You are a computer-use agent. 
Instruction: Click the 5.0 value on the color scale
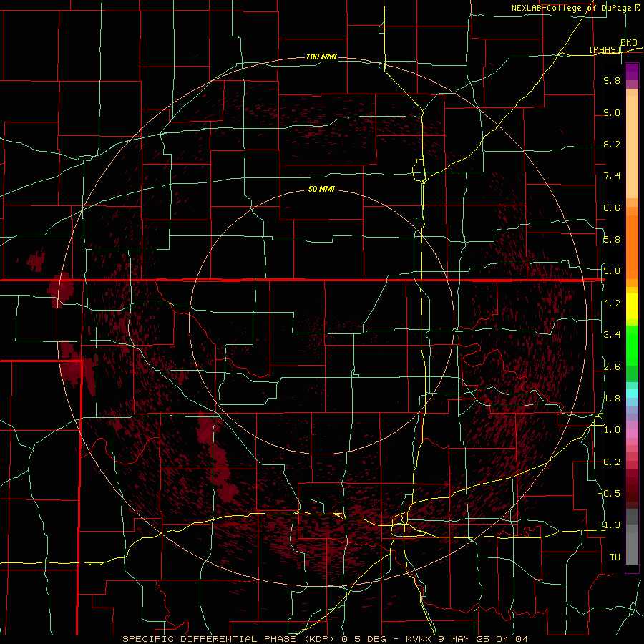612,271
